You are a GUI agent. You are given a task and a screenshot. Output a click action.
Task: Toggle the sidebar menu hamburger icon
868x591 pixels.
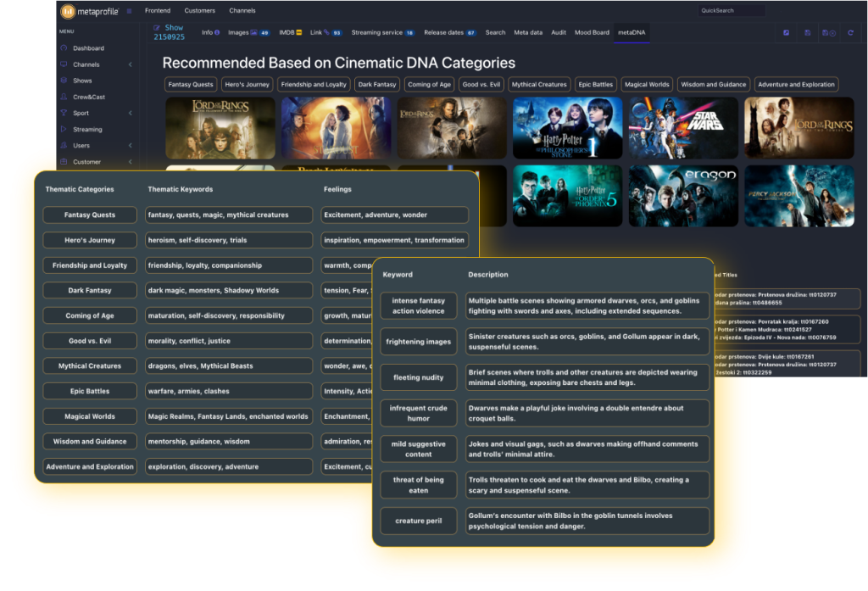coord(129,11)
